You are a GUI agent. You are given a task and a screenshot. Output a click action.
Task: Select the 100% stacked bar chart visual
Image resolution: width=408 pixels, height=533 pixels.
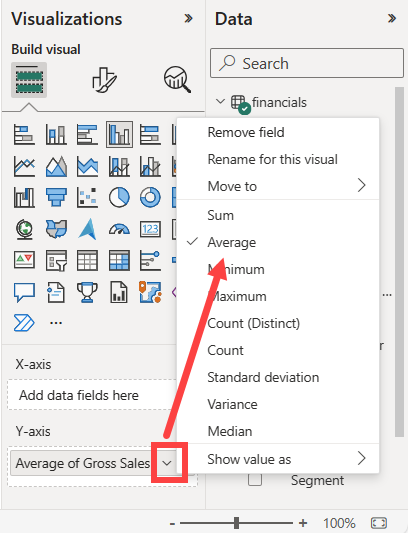tap(150, 135)
